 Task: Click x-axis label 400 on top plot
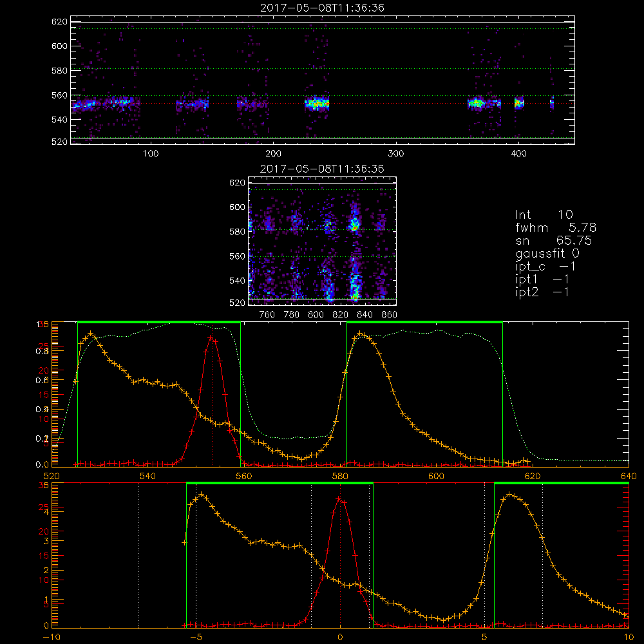[518, 154]
